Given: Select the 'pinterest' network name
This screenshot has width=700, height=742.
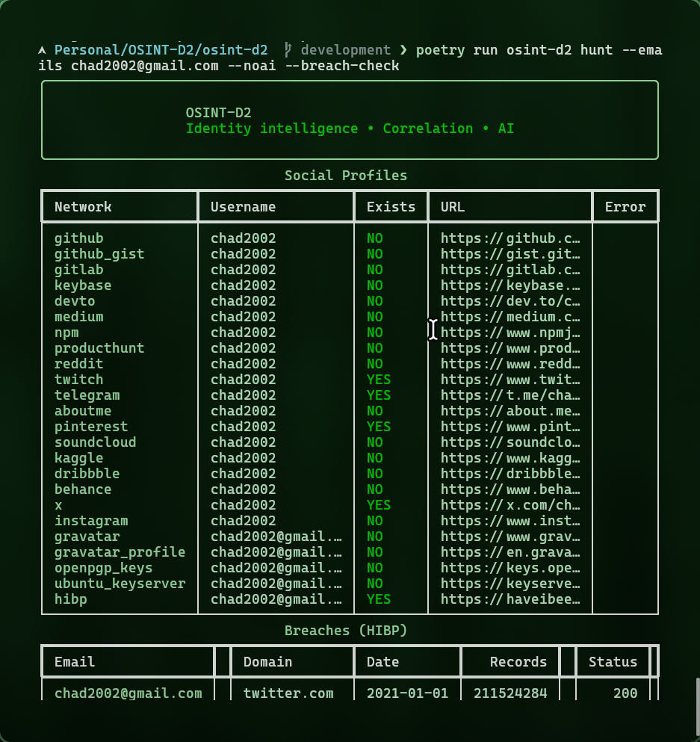Looking at the screenshot, I should point(91,427).
